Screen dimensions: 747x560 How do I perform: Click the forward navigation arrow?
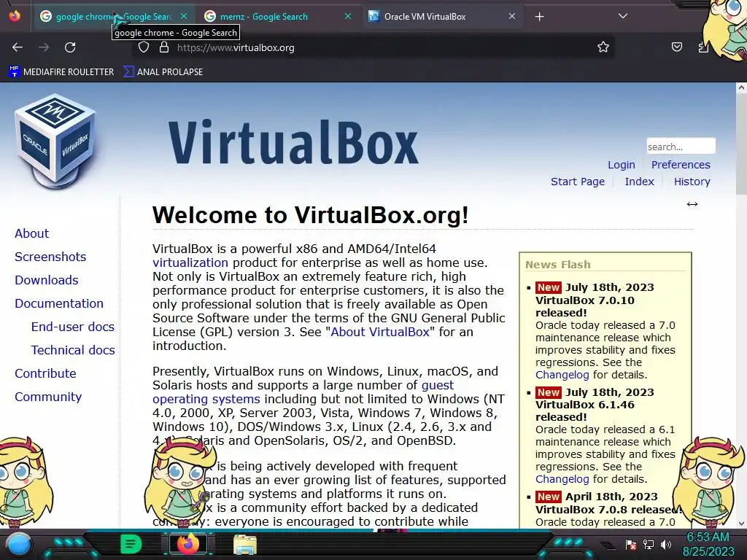click(44, 47)
